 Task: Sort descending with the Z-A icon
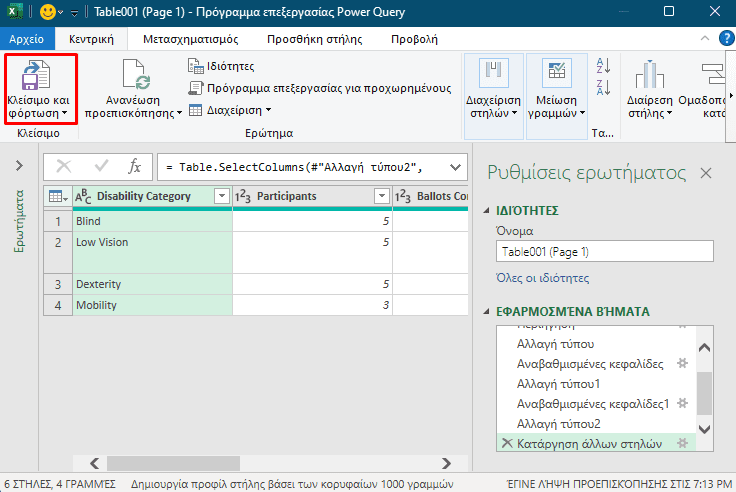[x=603, y=87]
